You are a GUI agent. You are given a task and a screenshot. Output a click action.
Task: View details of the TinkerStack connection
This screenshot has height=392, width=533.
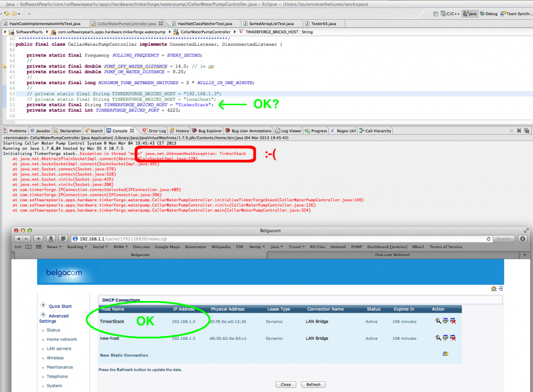tap(438, 321)
